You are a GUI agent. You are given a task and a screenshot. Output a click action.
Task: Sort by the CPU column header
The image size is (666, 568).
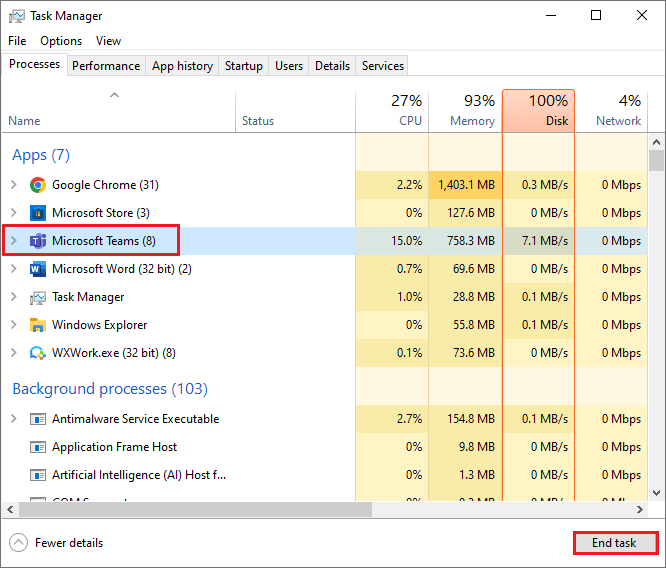tap(392, 112)
